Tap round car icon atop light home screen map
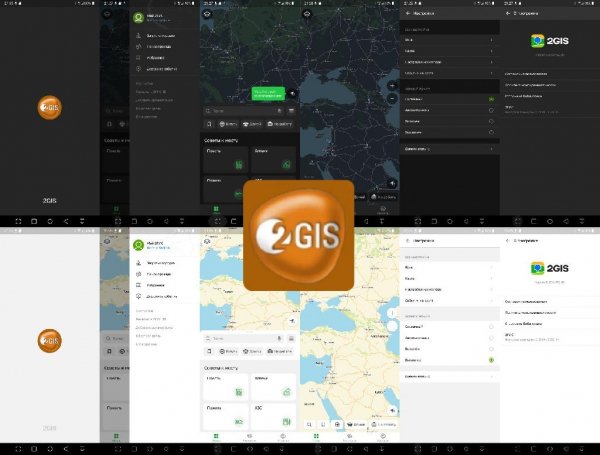 (207, 241)
